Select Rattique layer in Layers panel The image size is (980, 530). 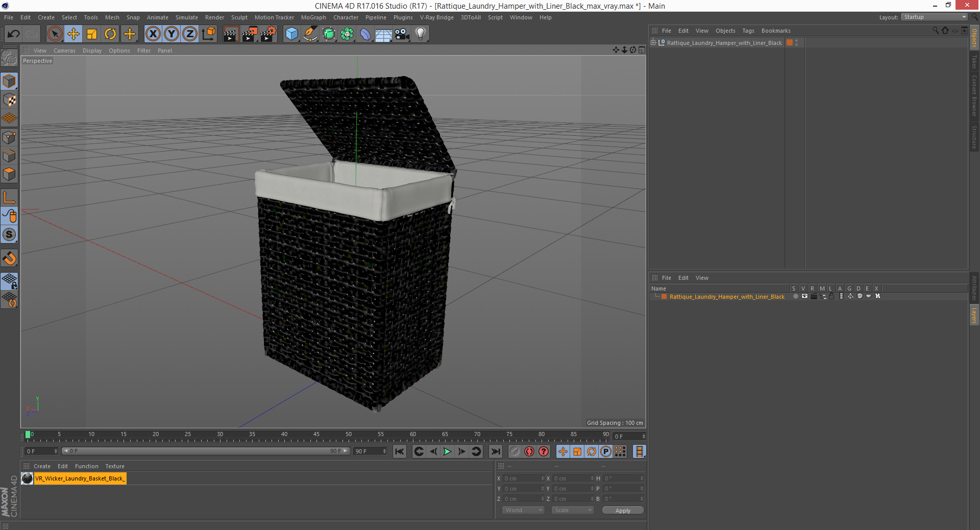727,297
